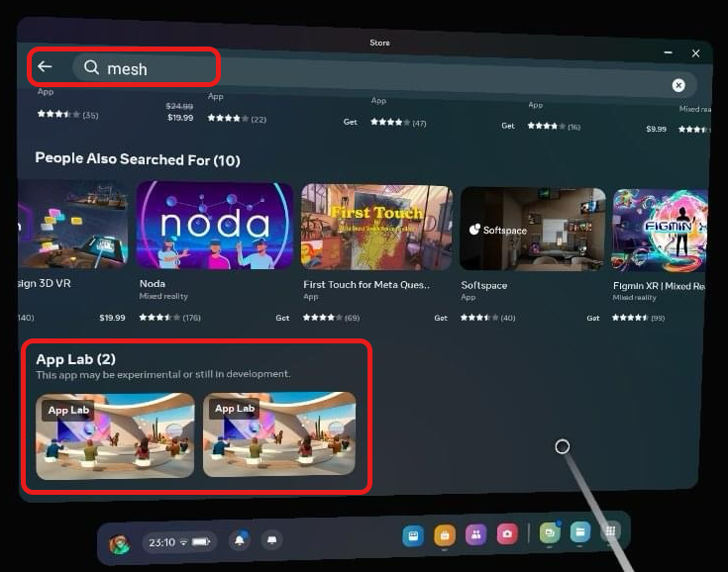
Task: Click the Figmin XR app thumbnail
Action: 661,231
